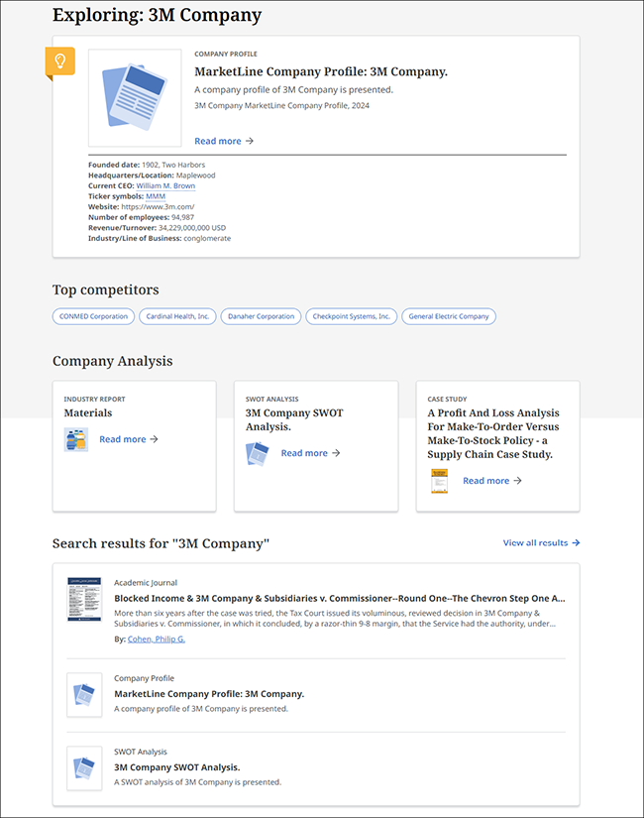Click 'A SWOT analysis of 3M Company is presented.'

pyautogui.click(x=197, y=782)
